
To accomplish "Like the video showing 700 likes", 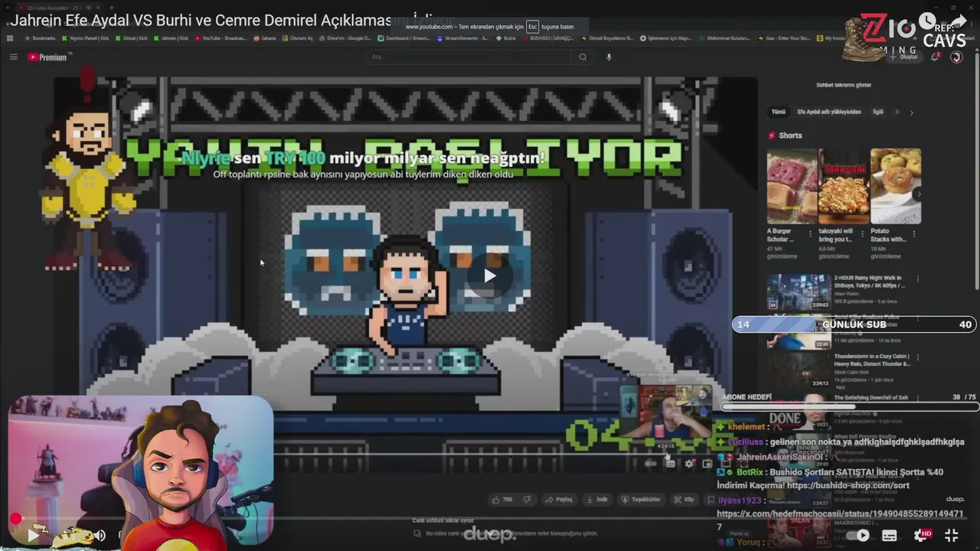I will (x=501, y=500).
